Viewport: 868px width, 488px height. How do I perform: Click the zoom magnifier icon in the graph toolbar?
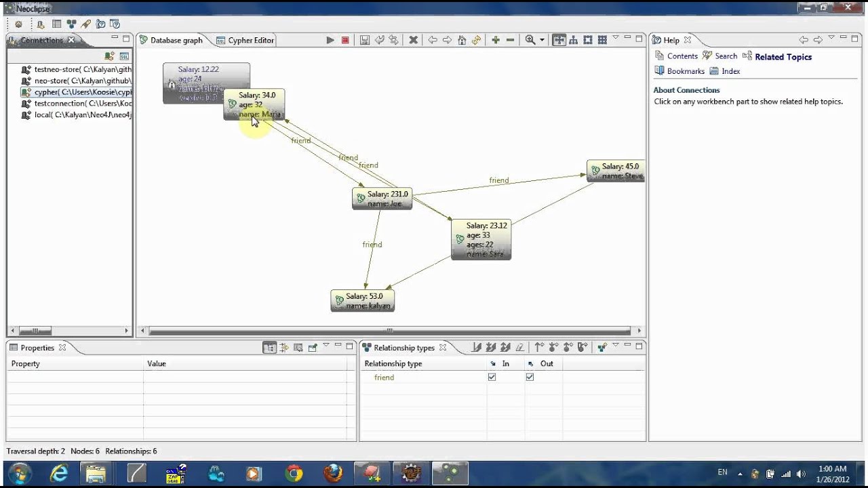[530, 40]
